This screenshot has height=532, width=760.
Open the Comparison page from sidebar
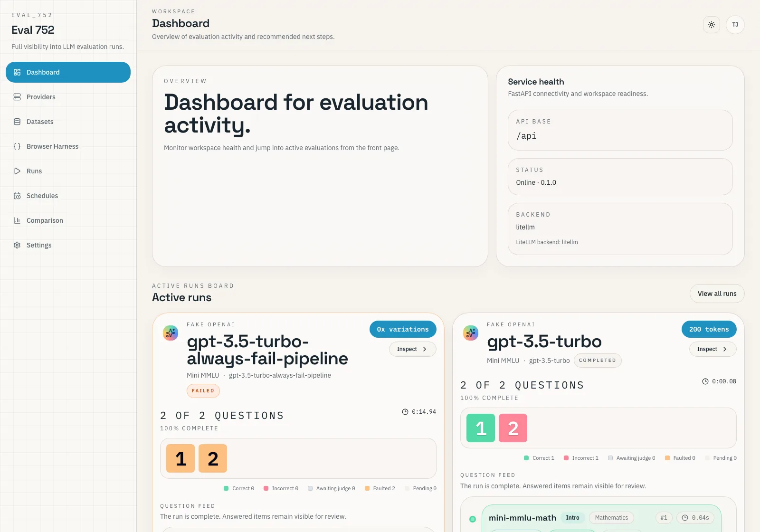coord(45,220)
